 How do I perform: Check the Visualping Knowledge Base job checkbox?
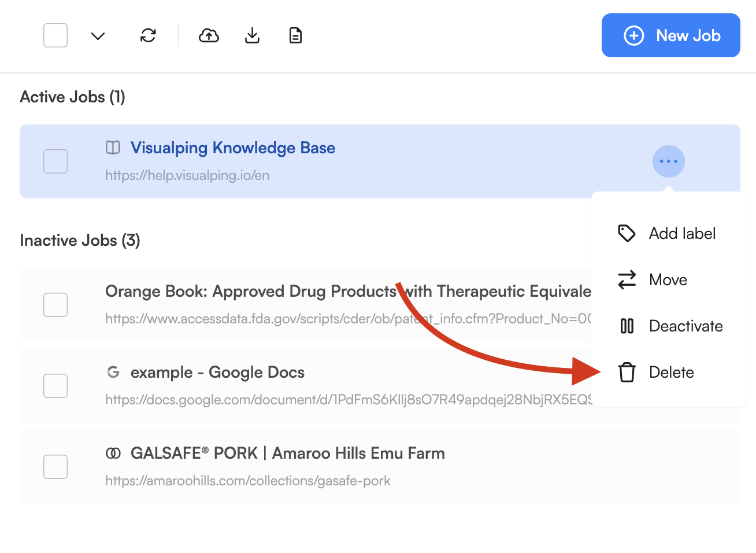[x=55, y=161]
